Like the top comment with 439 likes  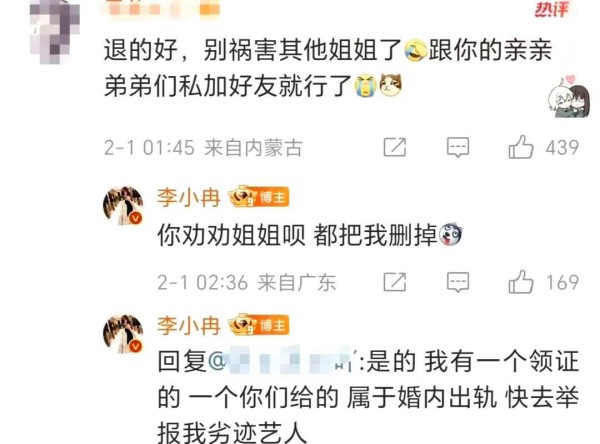click(521, 147)
